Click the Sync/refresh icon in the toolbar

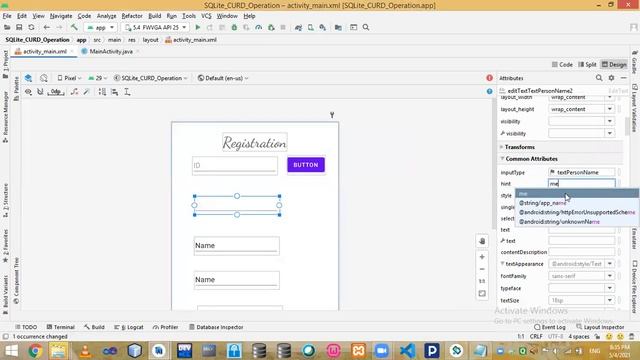click(x=31, y=27)
